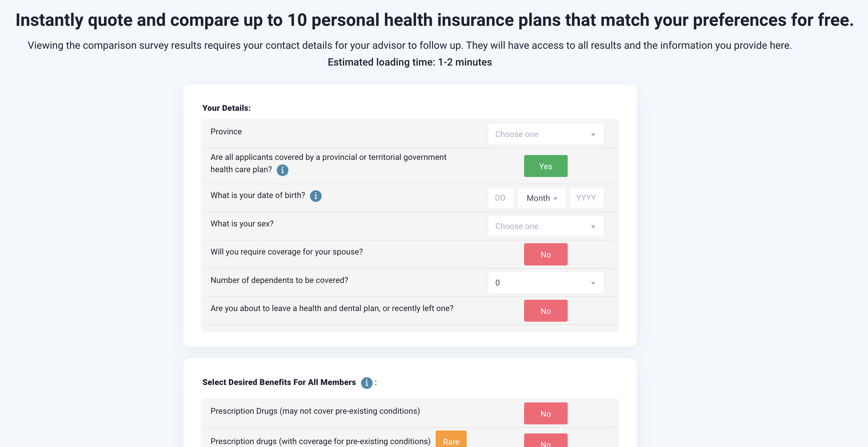The width and height of the screenshot is (868, 447).
Task: Click the dependents dropdown arrow
Action: 593,283
